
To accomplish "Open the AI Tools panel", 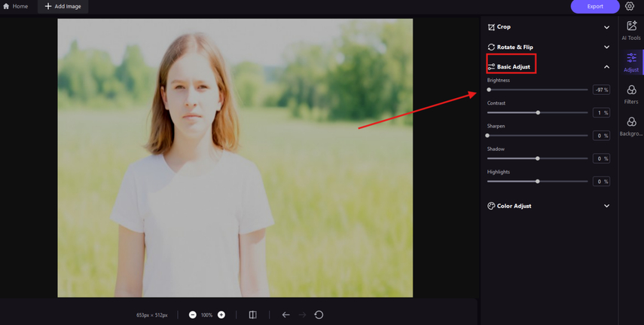I will [x=631, y=30].
